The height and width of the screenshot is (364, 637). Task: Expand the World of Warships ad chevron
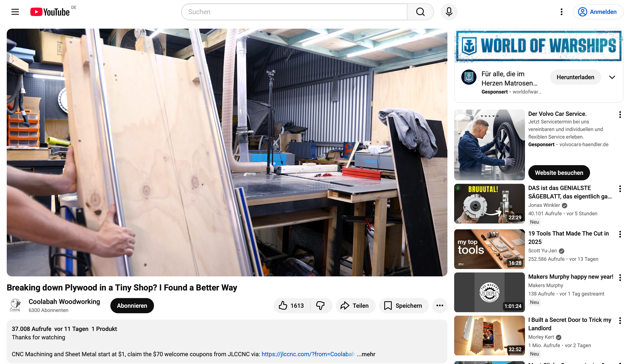tap(612, 77)
